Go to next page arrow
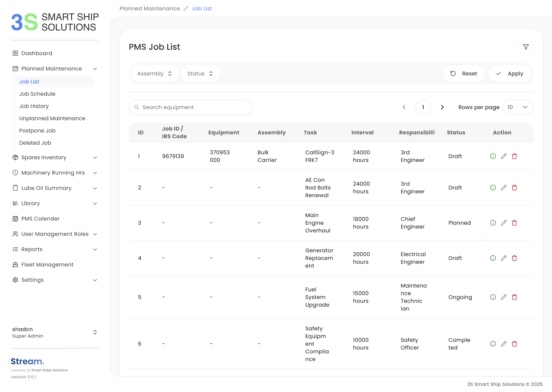 tap(442, 107)
